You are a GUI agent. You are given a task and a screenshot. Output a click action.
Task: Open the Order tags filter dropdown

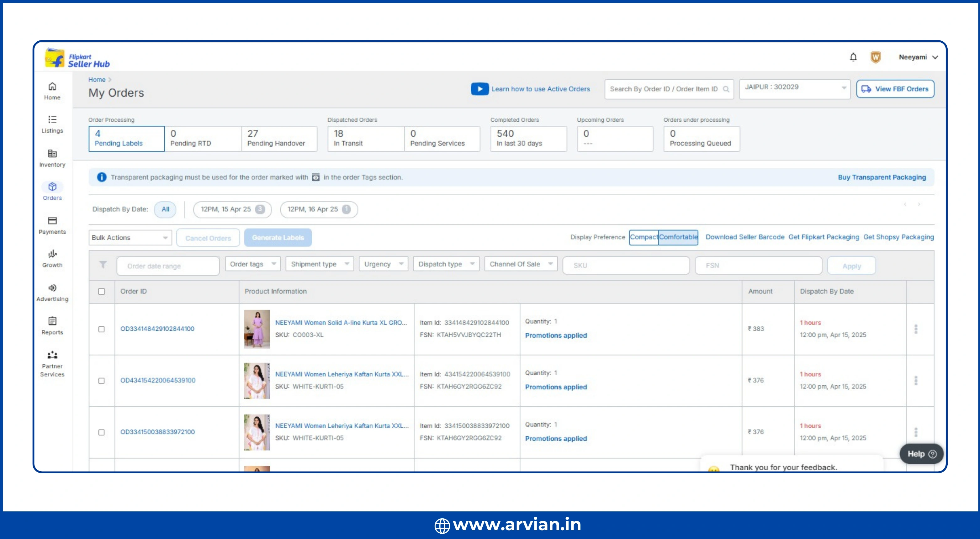pyautogui.click(x=253, y=264)
